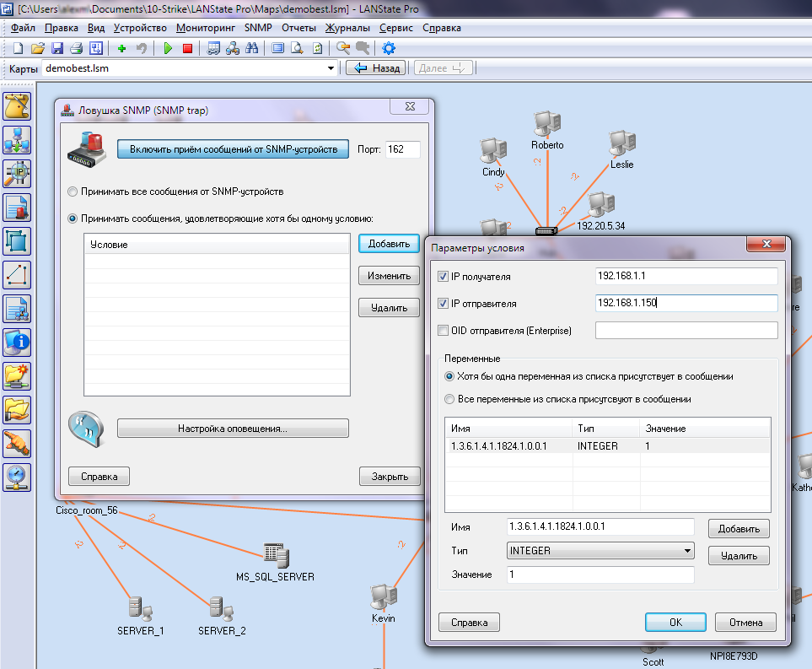Click the sidebar area-selection frame icon
This screenshot has width=812, height=669.
point(17,241)
